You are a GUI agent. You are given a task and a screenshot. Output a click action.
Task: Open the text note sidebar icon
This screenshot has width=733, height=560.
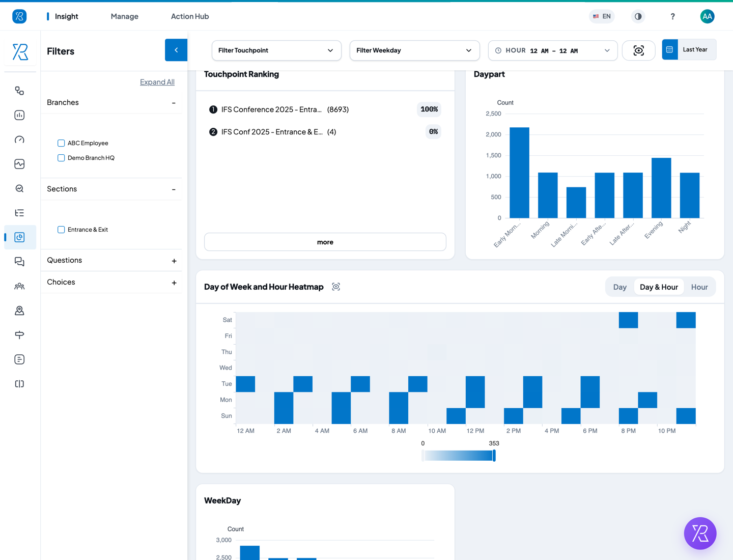[19, 359]
